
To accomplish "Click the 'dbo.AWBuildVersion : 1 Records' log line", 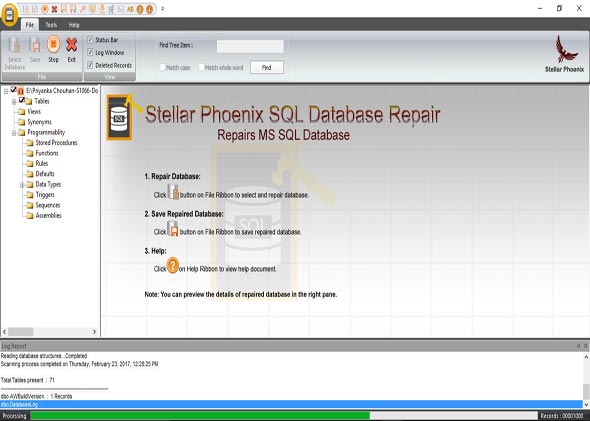I will point(36,396).
